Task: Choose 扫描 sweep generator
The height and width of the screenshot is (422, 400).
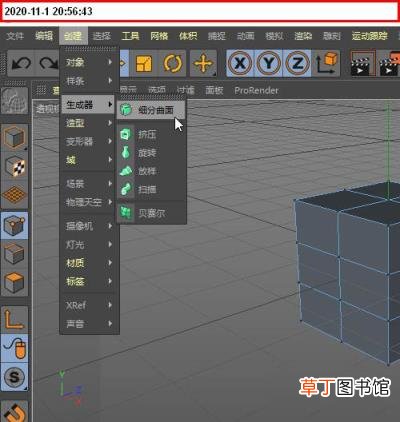Action: (151, 190)
